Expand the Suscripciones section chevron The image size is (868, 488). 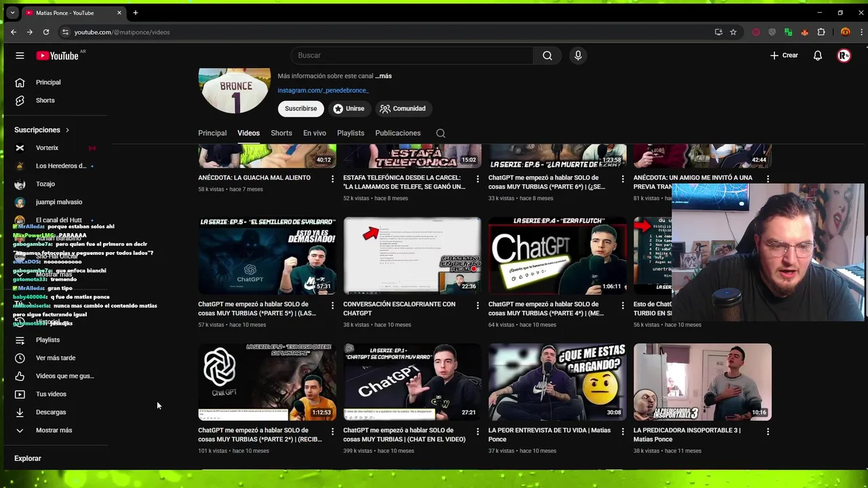click(67, 130)
